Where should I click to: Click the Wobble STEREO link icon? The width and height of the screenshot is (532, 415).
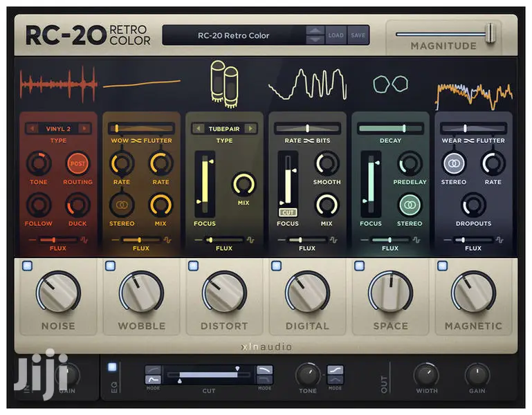122,205
